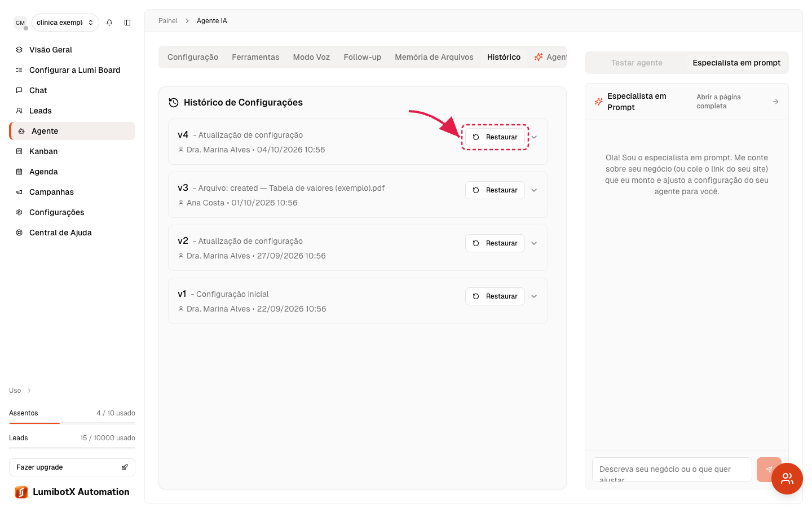This screenshot has height=508, width=812.
Task: Expand the v4 history entry chevron
Action: click(534, 137)
